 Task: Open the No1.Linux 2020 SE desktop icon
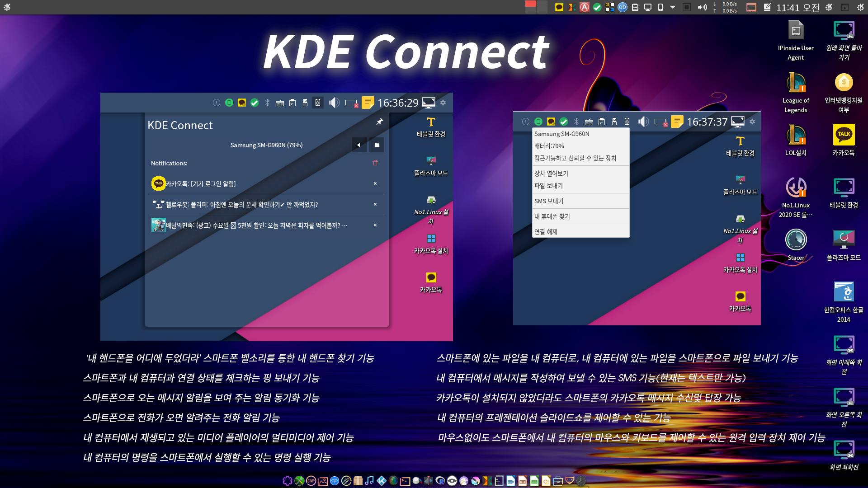point(796,198)
